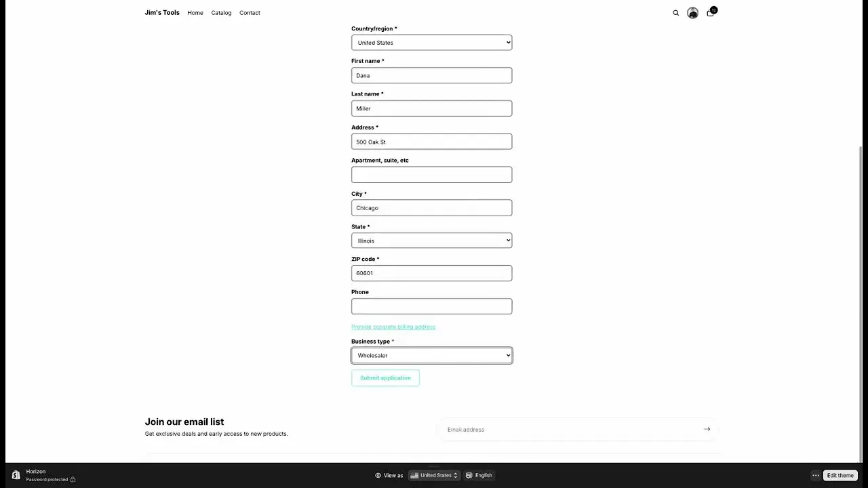This screenshot has height=488, width=868.
Task: Click Provide separate billing address link
Action: click(393, 327)
